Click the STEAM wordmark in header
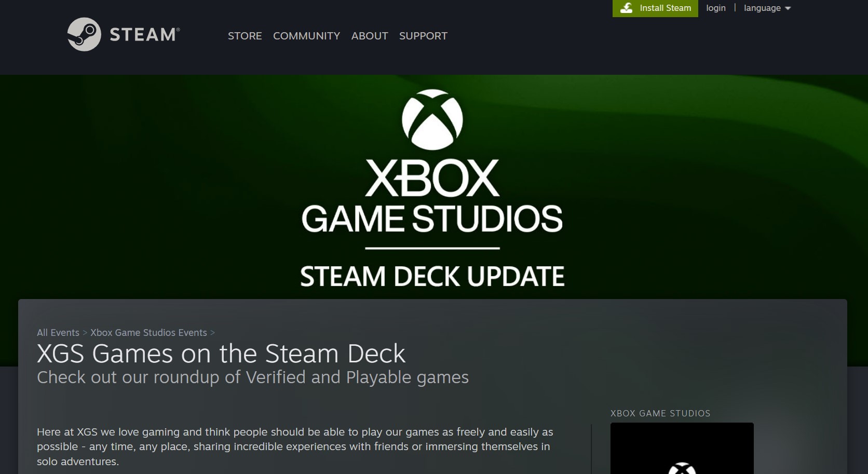Image resolution: width=868 pixels, height=474 pixels. pos(144,35)
